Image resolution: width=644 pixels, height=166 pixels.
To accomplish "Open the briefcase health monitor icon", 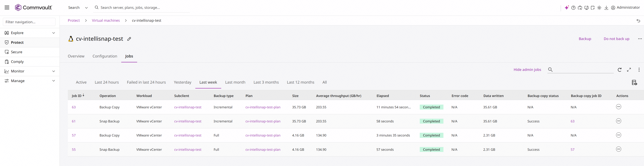I will click(580, 8).
